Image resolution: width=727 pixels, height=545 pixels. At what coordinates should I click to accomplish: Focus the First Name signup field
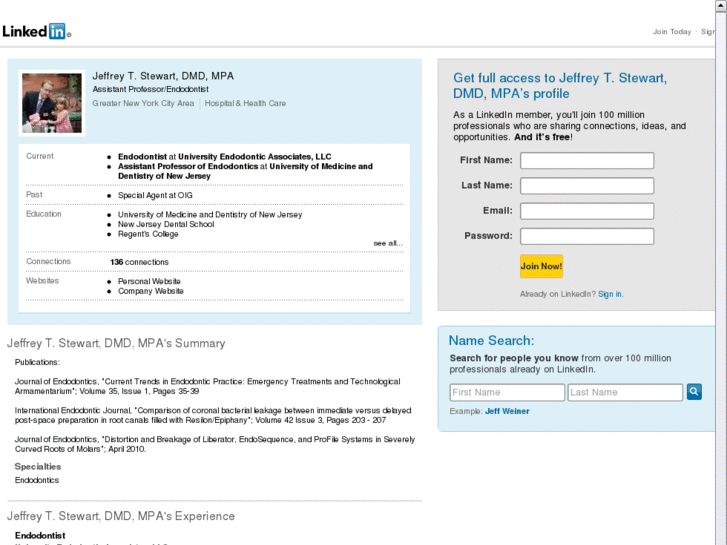click(587, 160)
